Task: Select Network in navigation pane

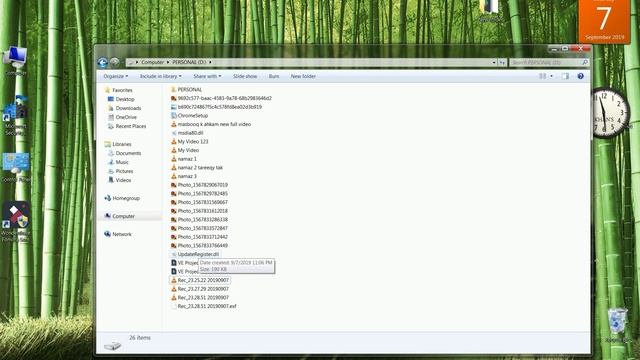Action: pos(122,234)
